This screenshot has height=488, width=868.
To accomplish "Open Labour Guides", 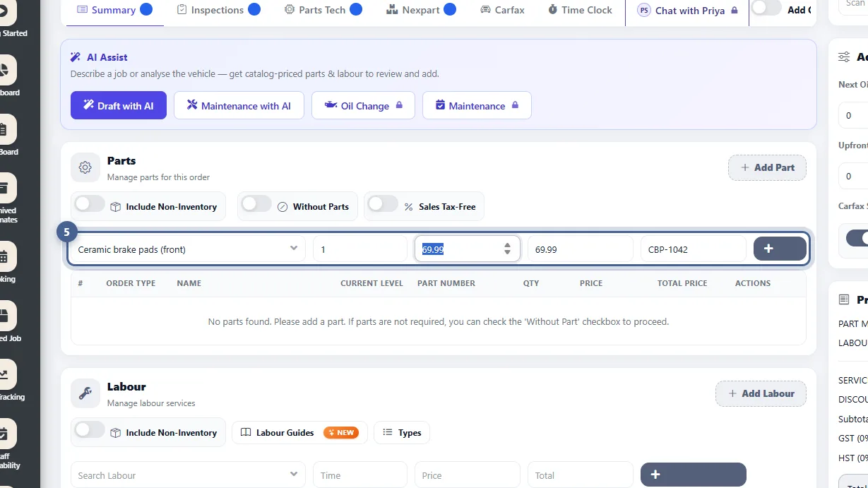I will coord(299,432).
